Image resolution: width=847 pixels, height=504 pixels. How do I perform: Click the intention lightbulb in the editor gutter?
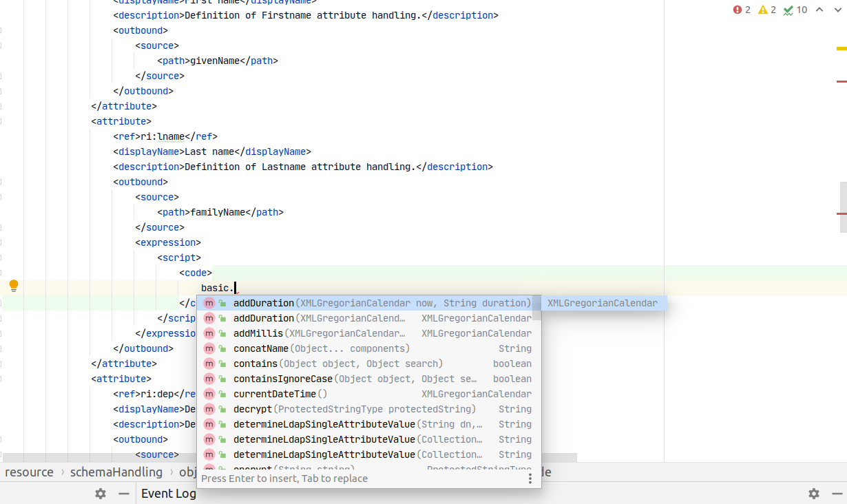click(x=13, y=286)
